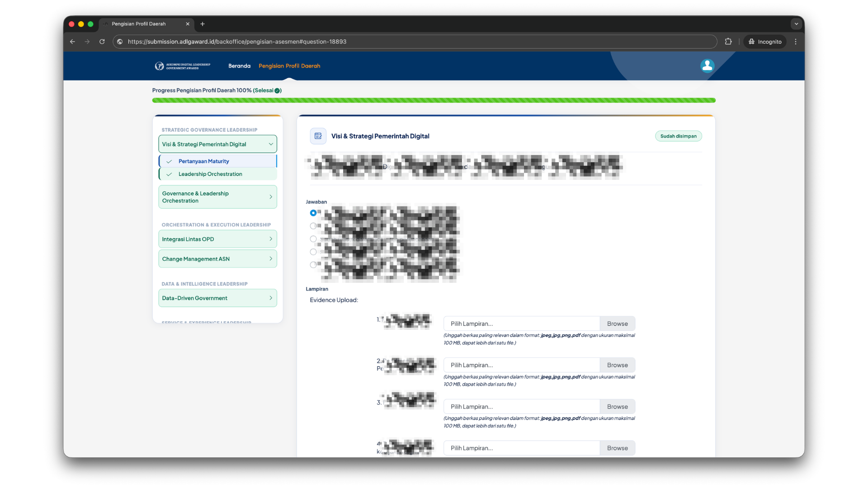Select the fourth Jawaban radio option
Viewport: 868px width, 488px height.
(313, 252)
